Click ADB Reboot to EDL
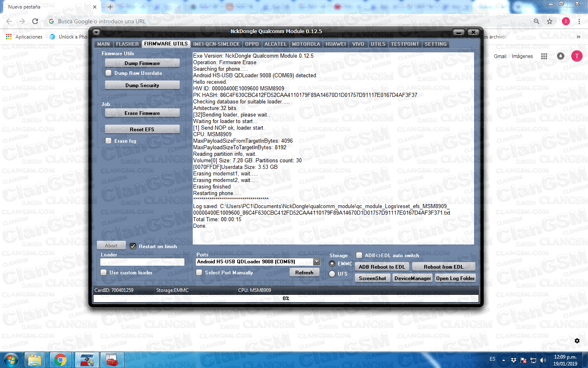The height and width of the screenshot is (368, 588). tap(382, 267)
